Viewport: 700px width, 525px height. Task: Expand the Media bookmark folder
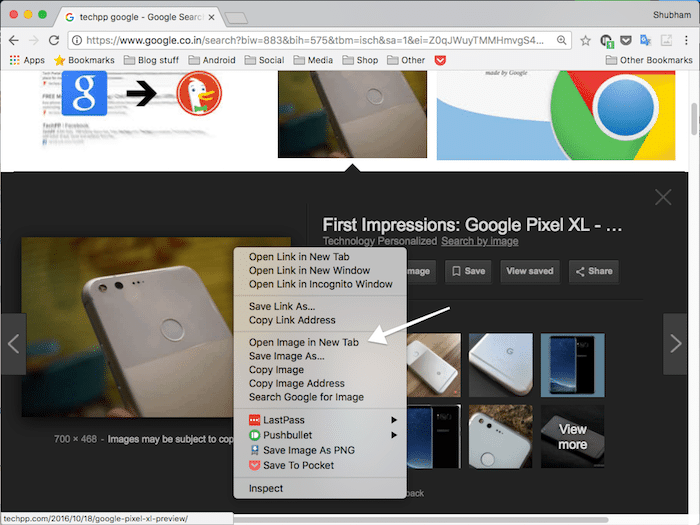click(313, 60)
